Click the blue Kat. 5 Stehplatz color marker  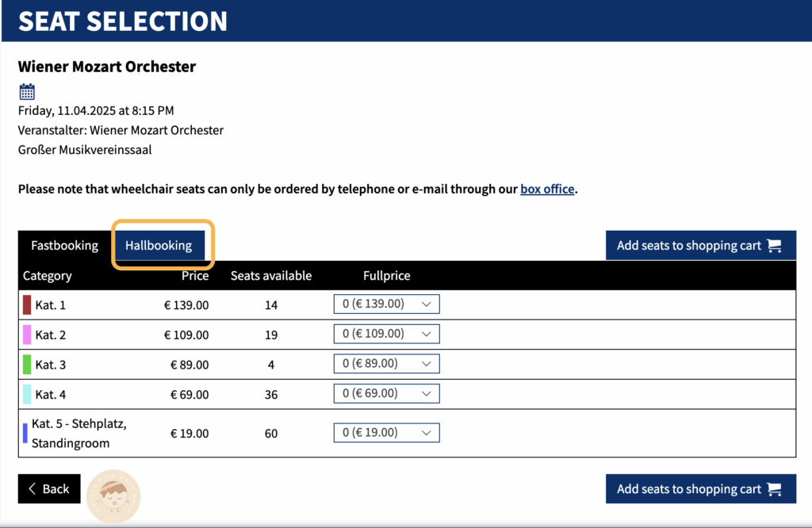(x=25, y=434)
